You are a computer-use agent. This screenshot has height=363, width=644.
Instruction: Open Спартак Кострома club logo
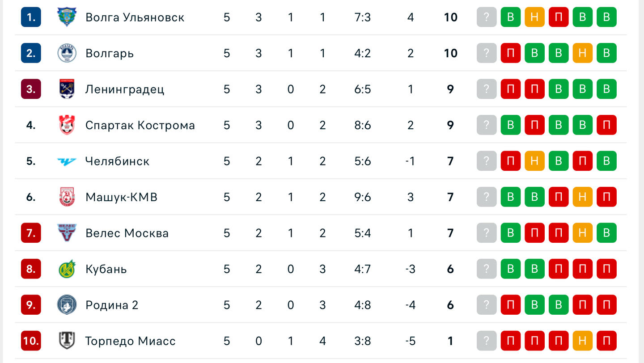click(67, 125)
